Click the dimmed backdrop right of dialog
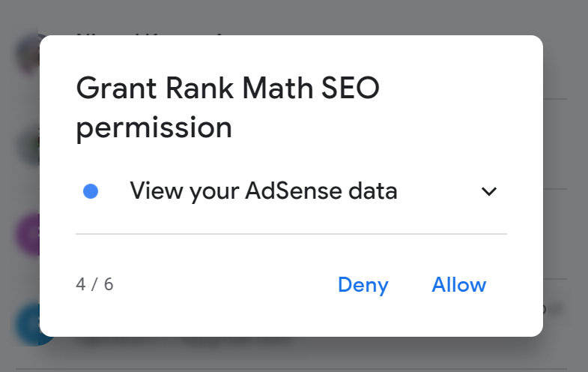588x372 pixels. [566, 187]
